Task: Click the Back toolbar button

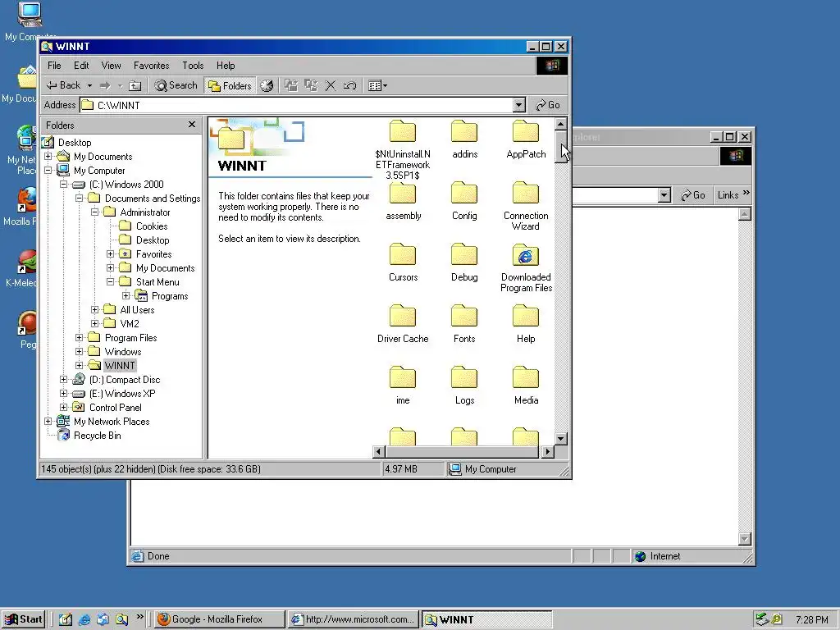Action: 62,85
